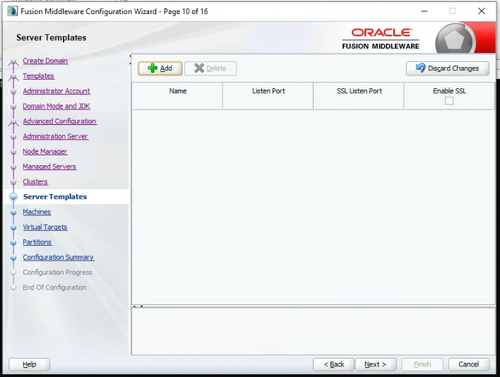Open the Virtual Targets step
Image resolution: width=500 pixels, height=377 pixels.
[x=45, y=227]
